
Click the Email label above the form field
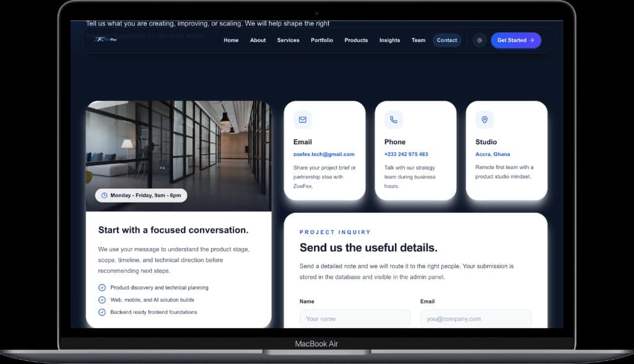[427, 301]
